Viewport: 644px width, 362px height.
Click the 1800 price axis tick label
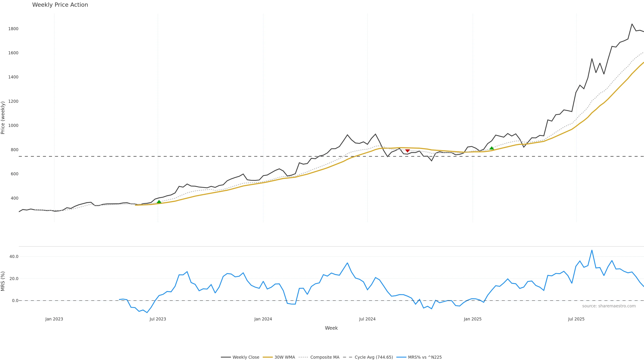[x=13, y=29]
